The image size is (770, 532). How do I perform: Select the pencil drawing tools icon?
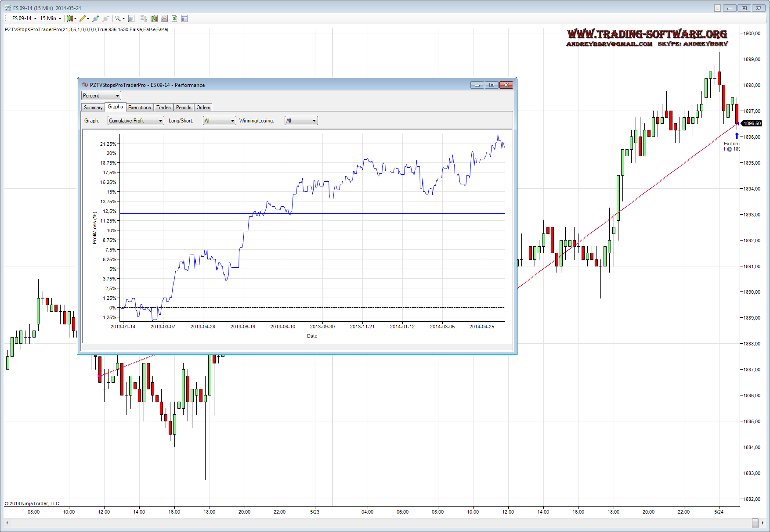click(x=83, y=18)
